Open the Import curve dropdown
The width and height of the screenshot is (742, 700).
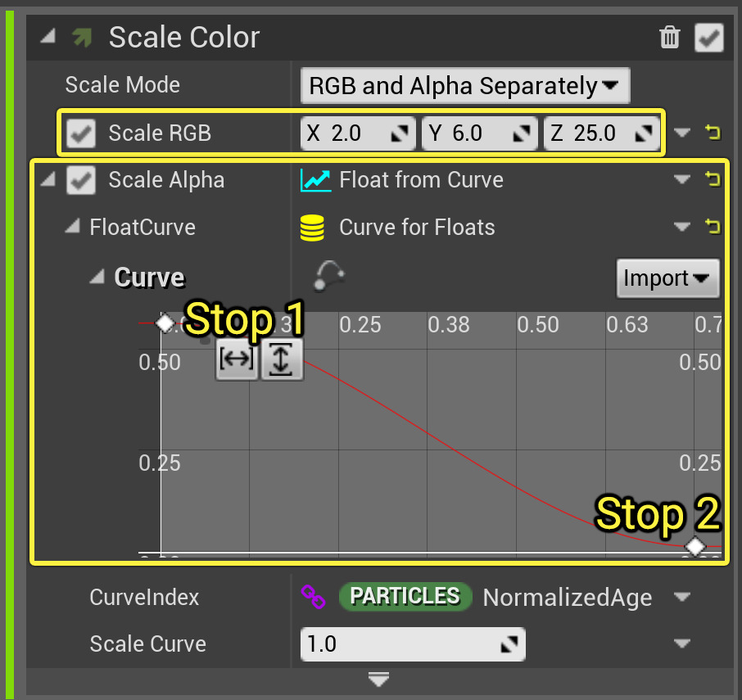(667, 278)
